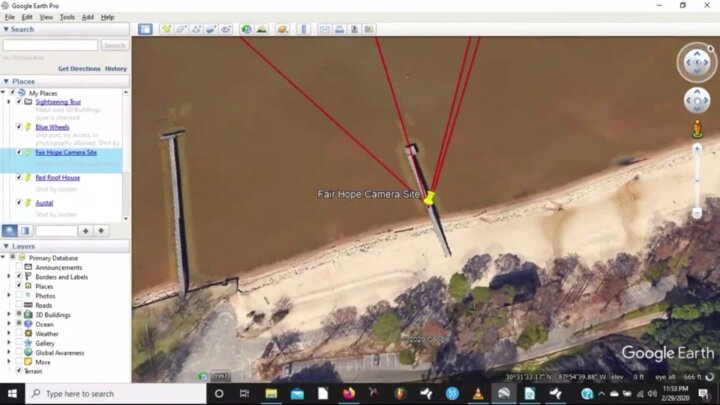This screenshot has height=405, width=720.
Task: Disable the Borders and Labels layer
Action: (19, 276)
